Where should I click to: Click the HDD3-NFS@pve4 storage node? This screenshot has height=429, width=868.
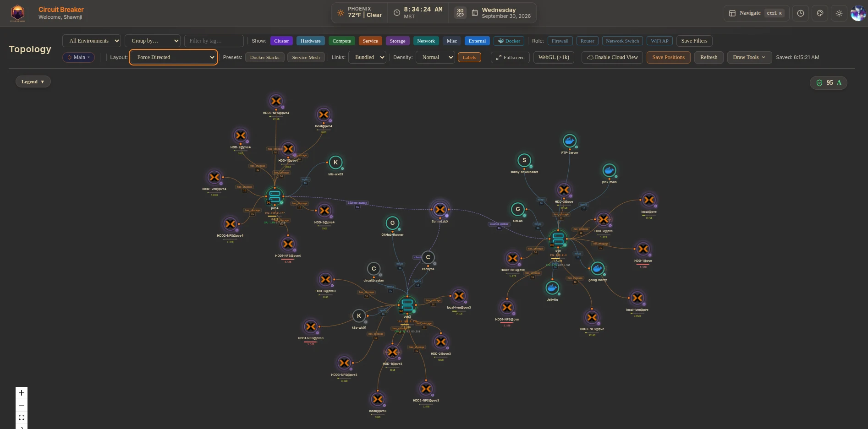point(276,101)
